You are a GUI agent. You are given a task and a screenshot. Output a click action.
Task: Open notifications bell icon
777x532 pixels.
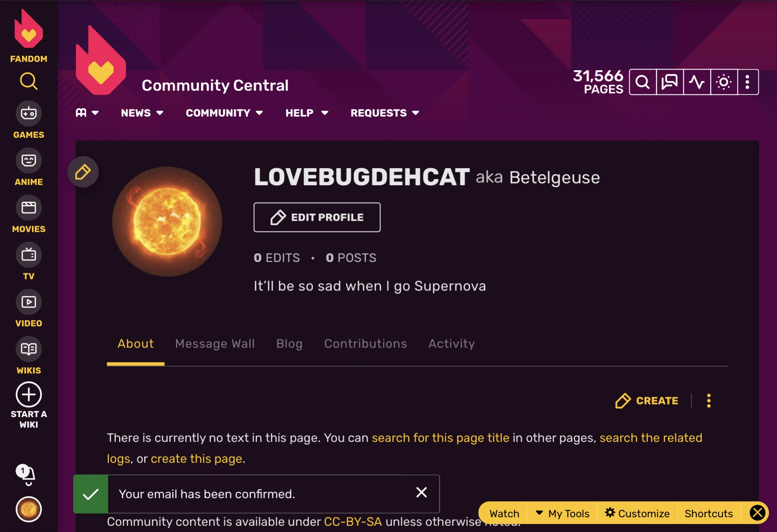click(28, 474)
